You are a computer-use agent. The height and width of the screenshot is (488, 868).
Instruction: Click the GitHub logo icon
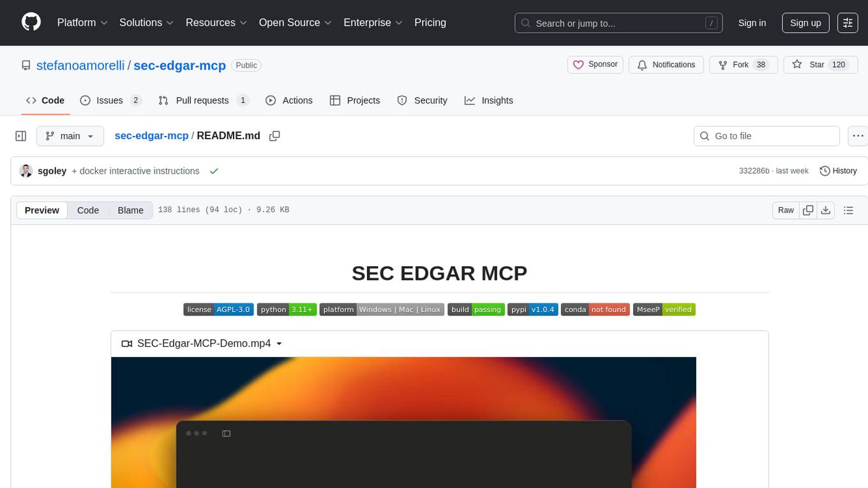31,22
